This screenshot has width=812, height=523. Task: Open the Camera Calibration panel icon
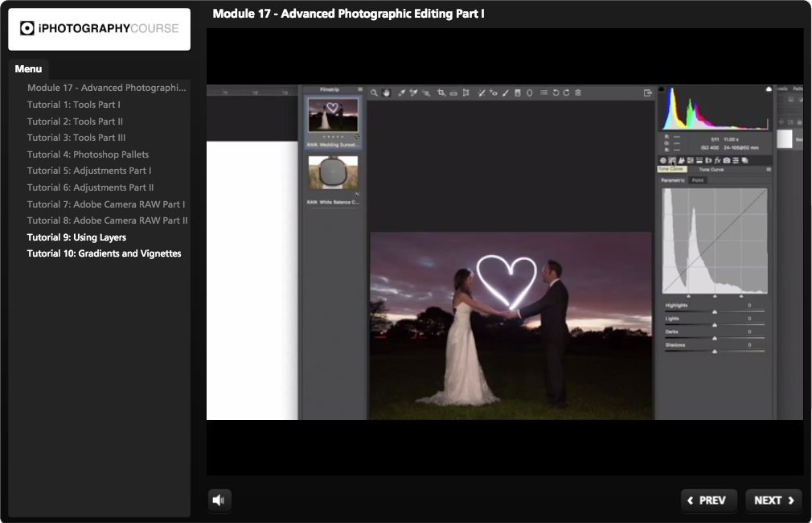click(727, 161)
